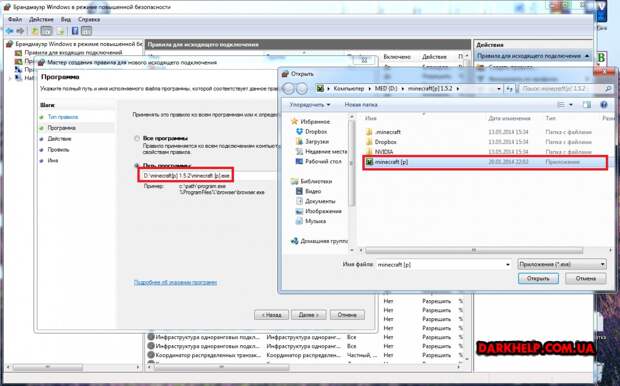Image resolution: width=620 pixels, height=386 pixels.
Task: Select the .minecraft folder
Action: click(x=383, y=132)
